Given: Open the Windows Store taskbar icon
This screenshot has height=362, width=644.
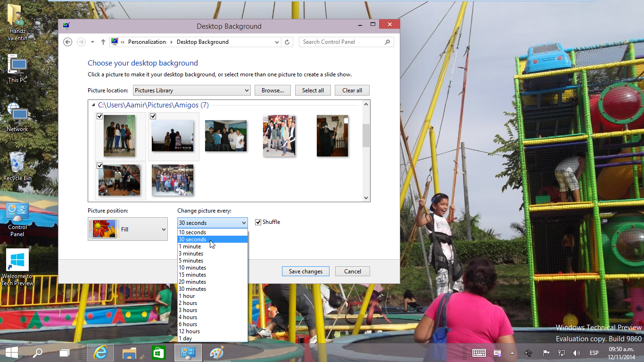Looking at the screenshot, I should (x=158, y=353).
